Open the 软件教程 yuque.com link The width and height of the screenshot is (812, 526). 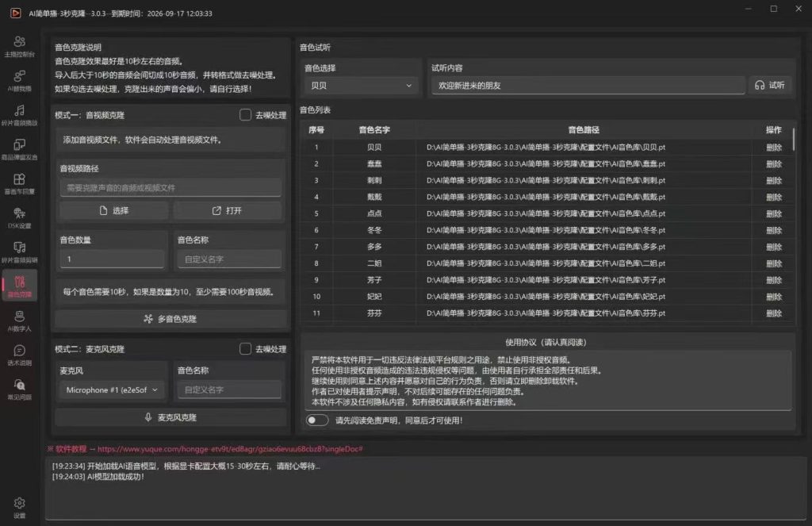pyautogui.click(x=230, y=449)
